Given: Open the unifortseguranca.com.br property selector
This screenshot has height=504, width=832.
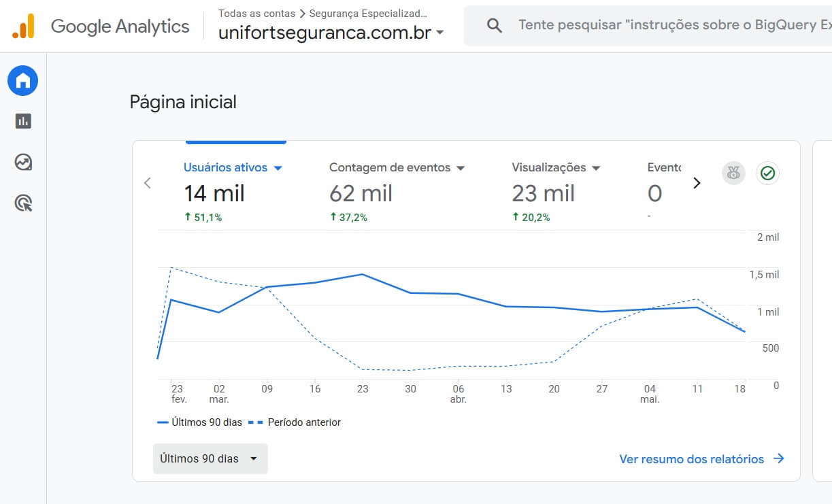Looking at the screenshot, I should 331,33.
